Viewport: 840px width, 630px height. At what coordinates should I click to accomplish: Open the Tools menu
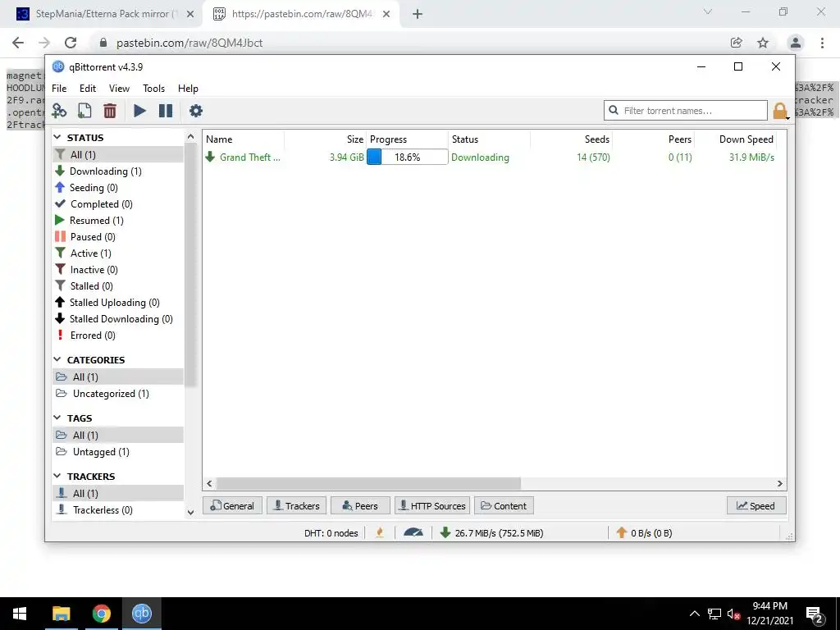pos(153,89)
